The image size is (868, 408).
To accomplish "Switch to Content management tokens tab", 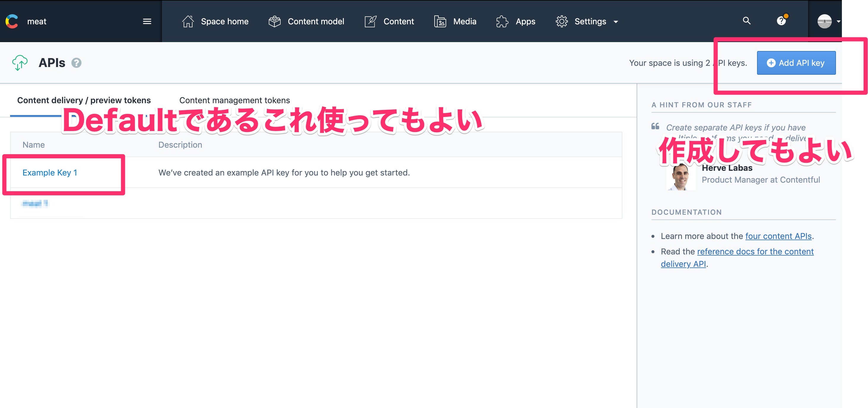I will (235, 100).
